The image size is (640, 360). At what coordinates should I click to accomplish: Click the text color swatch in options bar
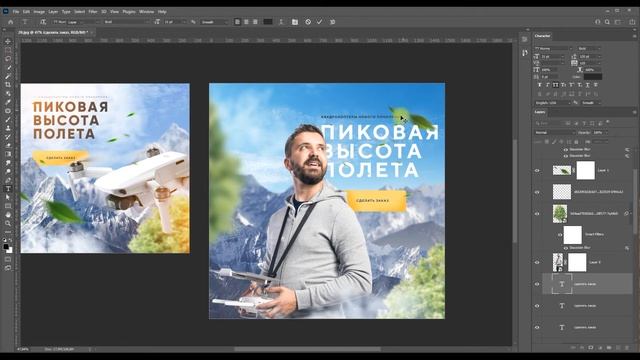pos(268,22)
